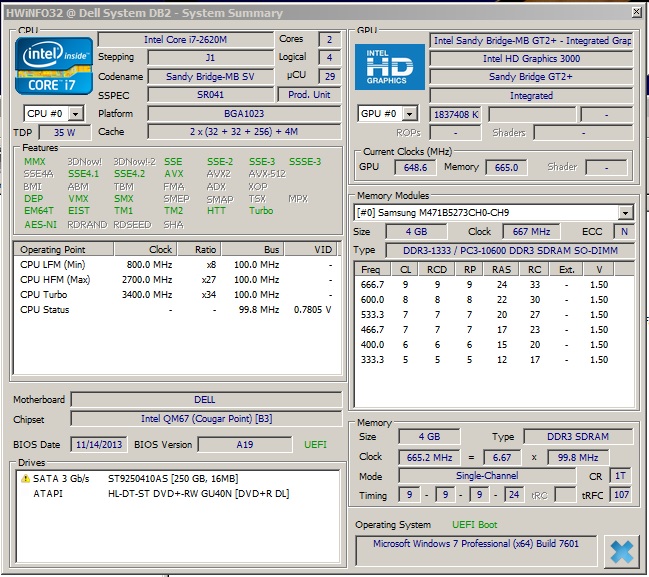Click the module size 4 GB field
The width and height of the screenshot is (649, 577).
point(416,232)
